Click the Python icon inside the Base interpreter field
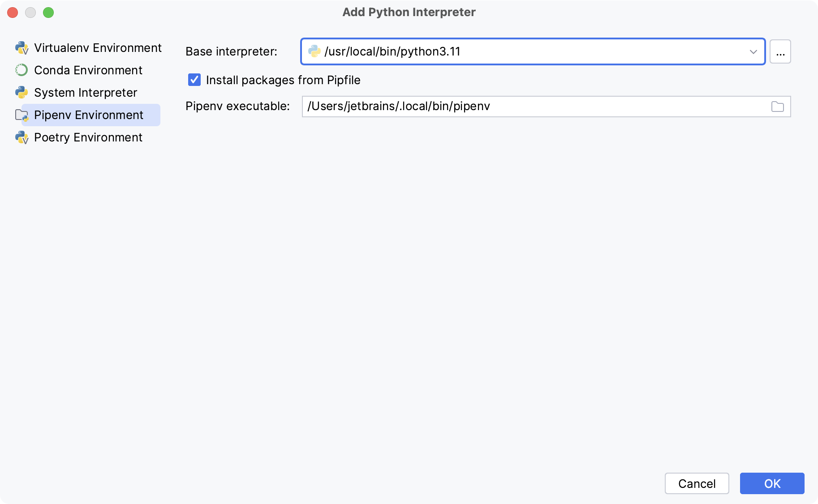The width and height of the screenshot is (818, 504). pyautogui.click(x=315, y=51)
